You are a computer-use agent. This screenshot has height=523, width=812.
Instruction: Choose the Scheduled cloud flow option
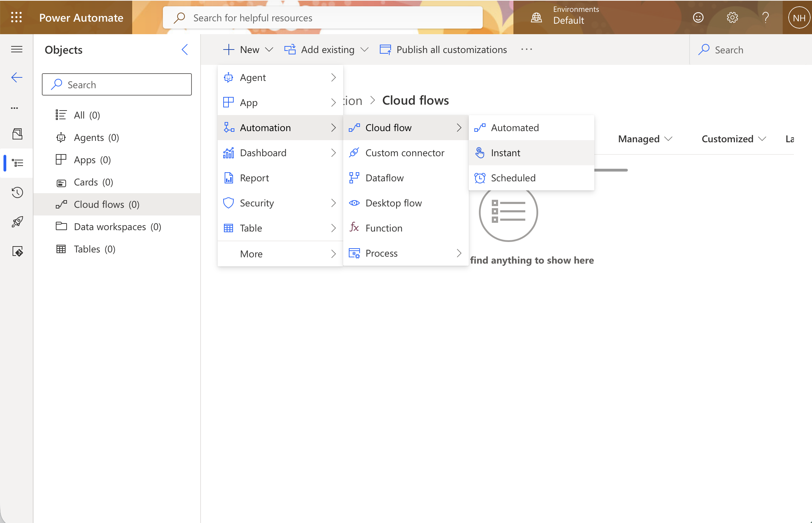tap(532, 178)
